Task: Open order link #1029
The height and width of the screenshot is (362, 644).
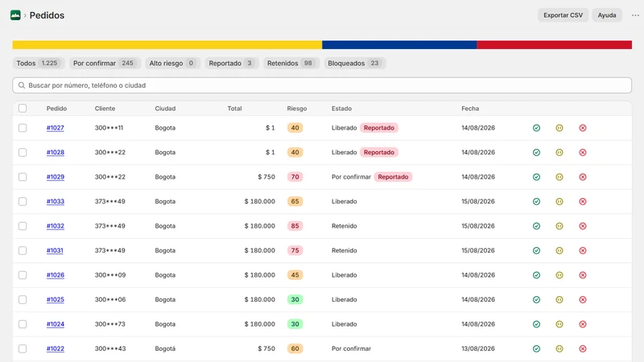Action: pyautogui.click(x=55, y=177)
